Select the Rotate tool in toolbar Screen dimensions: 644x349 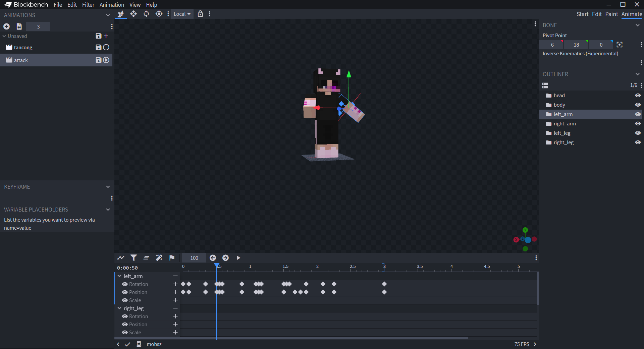coord(146,14)
